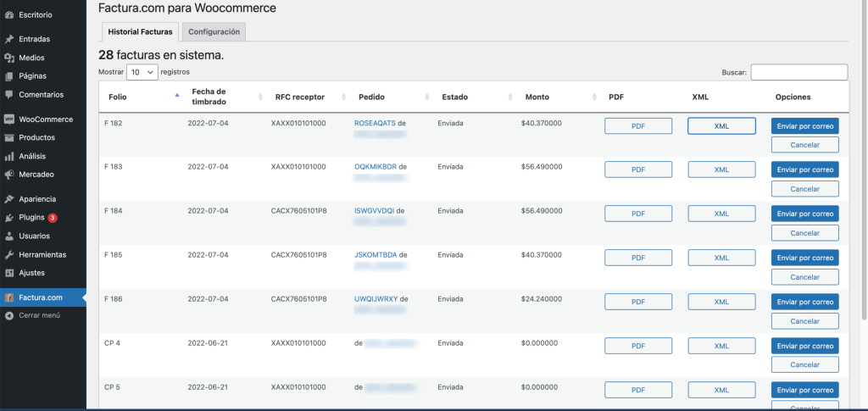
Task: Download XML for invoice CP 4
Action: click(721, 346)
